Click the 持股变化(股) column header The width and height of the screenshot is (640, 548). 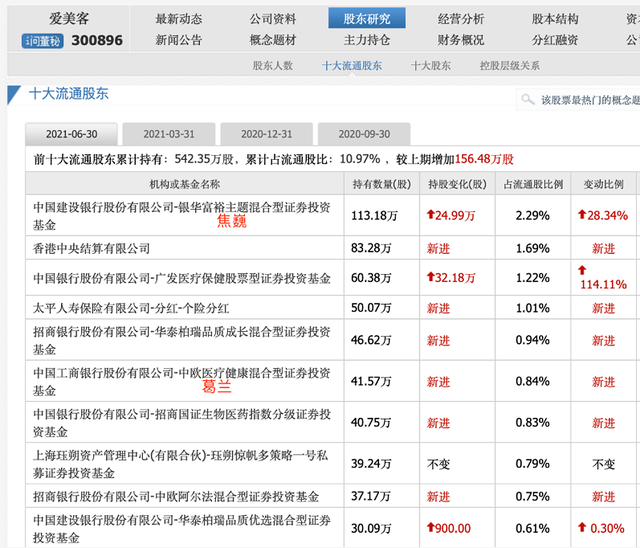click(457, 184)
